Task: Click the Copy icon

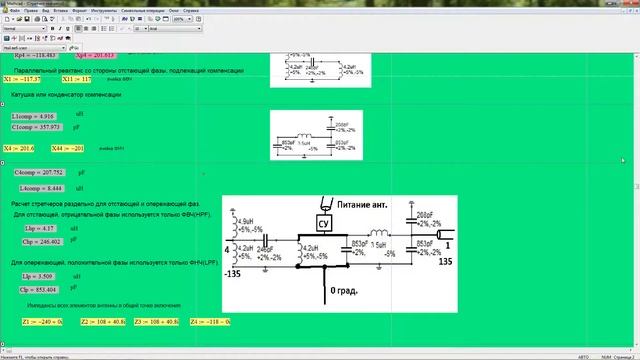Action: [71, 19]
